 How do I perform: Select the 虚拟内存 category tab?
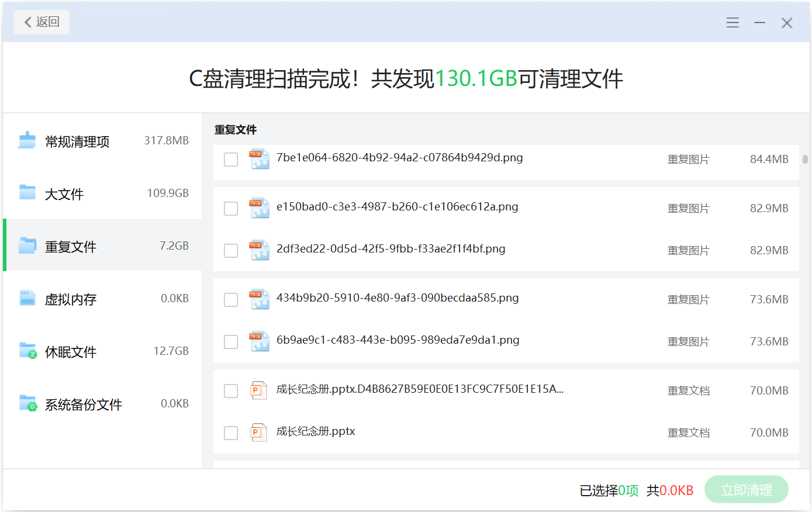pos(103,299)
